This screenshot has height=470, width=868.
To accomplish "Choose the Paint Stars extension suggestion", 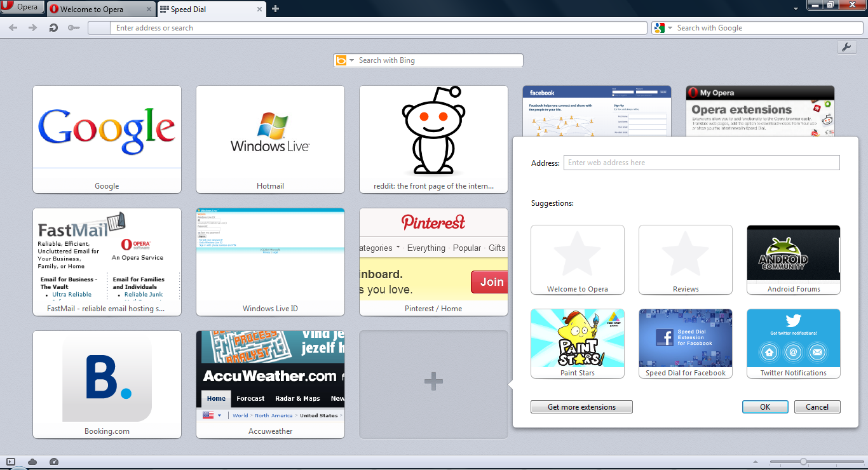I will pos(578,344).
